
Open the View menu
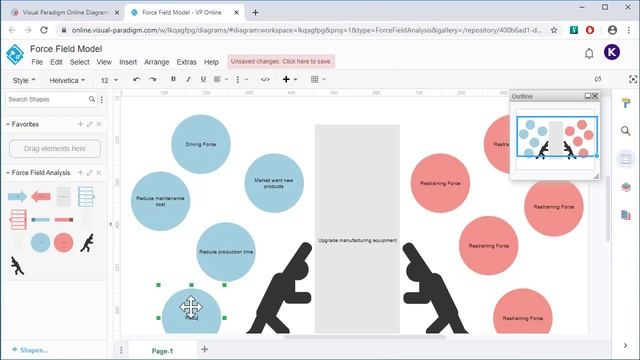(104, 62)
